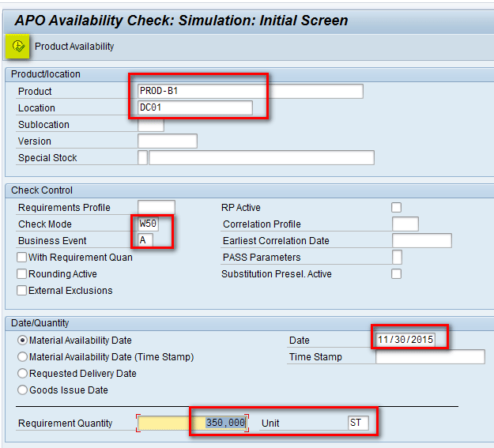Screen dimensions: 494x448
Task: Focus the Location field with DC01
Action: pyautogui.click(x=194, y=108)
